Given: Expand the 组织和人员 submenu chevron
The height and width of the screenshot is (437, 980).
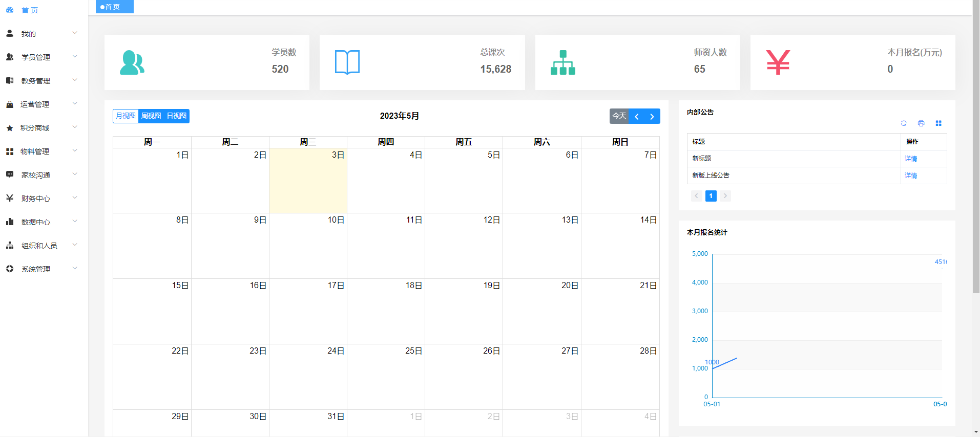Looking at the screenshot, I should 75,245.
